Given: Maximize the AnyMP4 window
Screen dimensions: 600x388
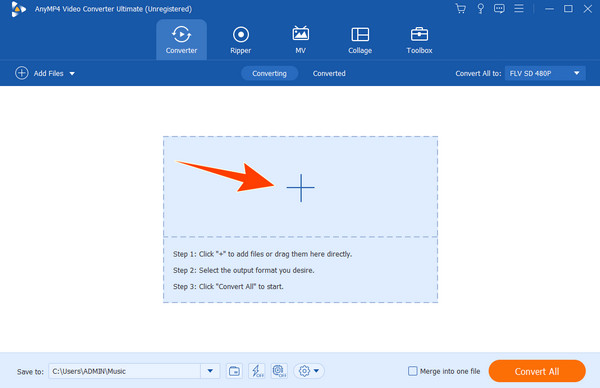Looking at the screenshot, I should tap(569, 8).
